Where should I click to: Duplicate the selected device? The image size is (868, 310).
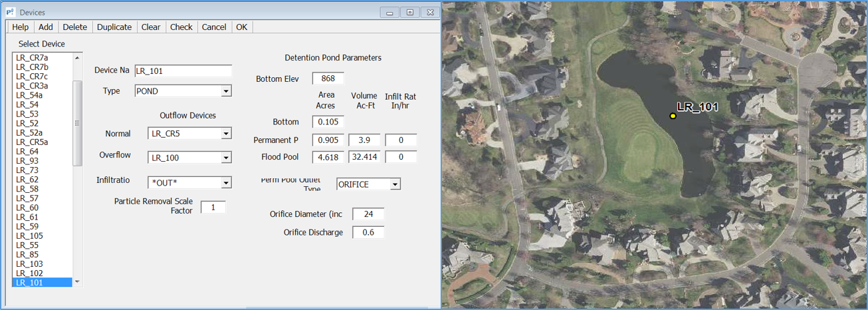point(114,27)
